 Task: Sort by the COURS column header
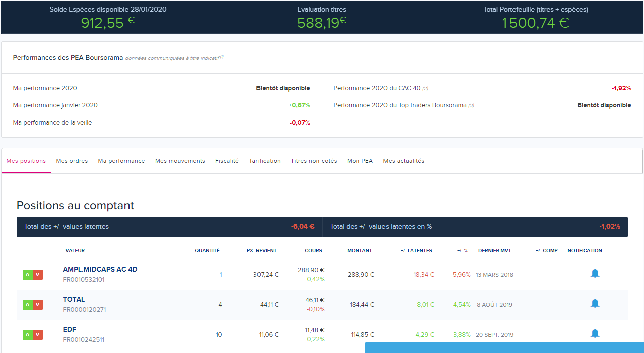(313, 250)
